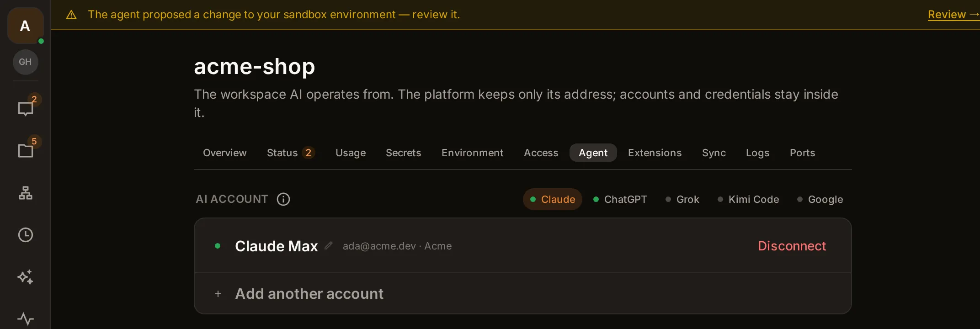Image resolution: width=980 pixels, height=329 pixels.
Task: Switch to the Status tab
Action: coord(291,153)
